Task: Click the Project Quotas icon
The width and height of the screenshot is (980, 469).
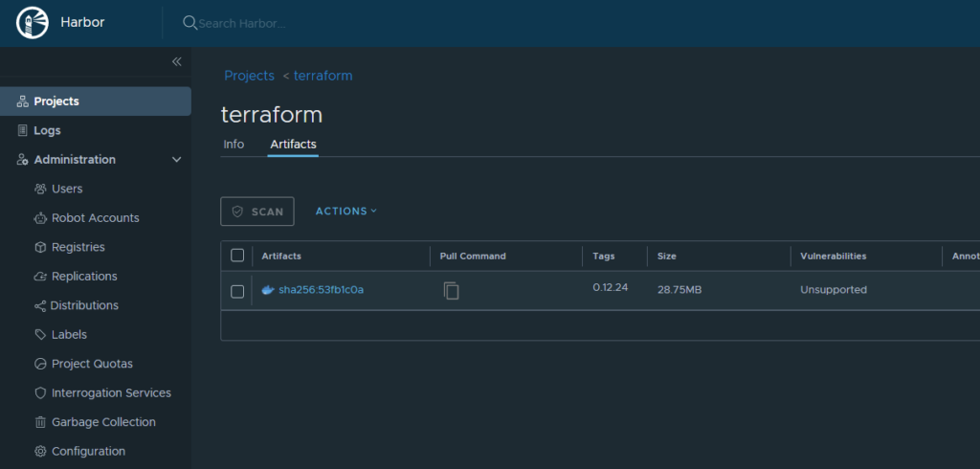Action: (40, 364)
